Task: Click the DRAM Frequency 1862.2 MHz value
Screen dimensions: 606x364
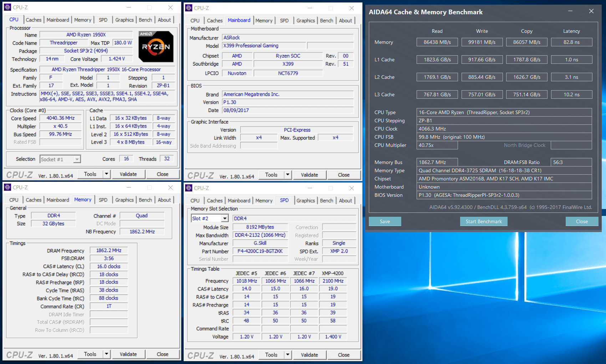Action: [109, 251]
